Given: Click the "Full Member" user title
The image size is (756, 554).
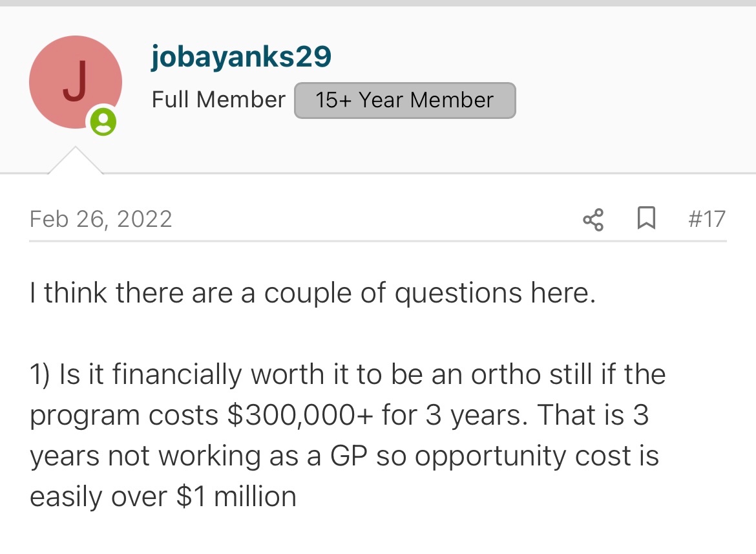Looking at the screenshot, I should point(218,100).
